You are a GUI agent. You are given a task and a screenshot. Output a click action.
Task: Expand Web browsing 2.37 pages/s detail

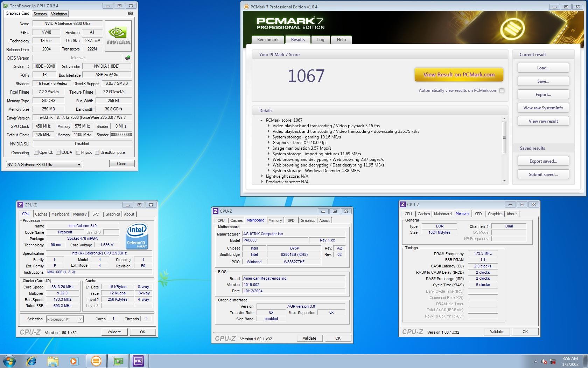tap(268, 159)
